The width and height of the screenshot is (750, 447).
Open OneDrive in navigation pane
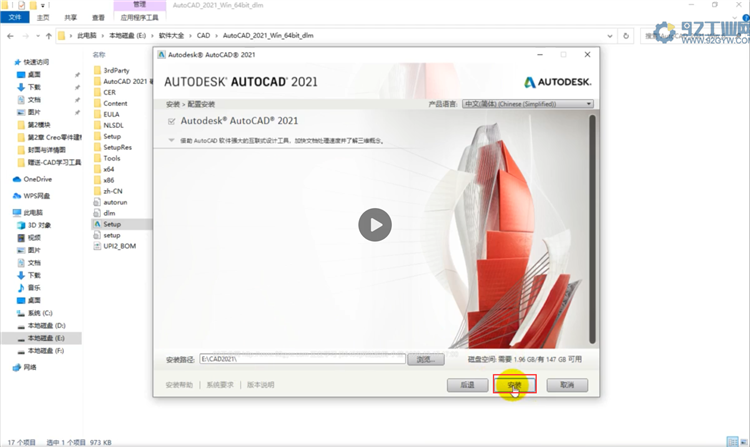click(37, 179)
